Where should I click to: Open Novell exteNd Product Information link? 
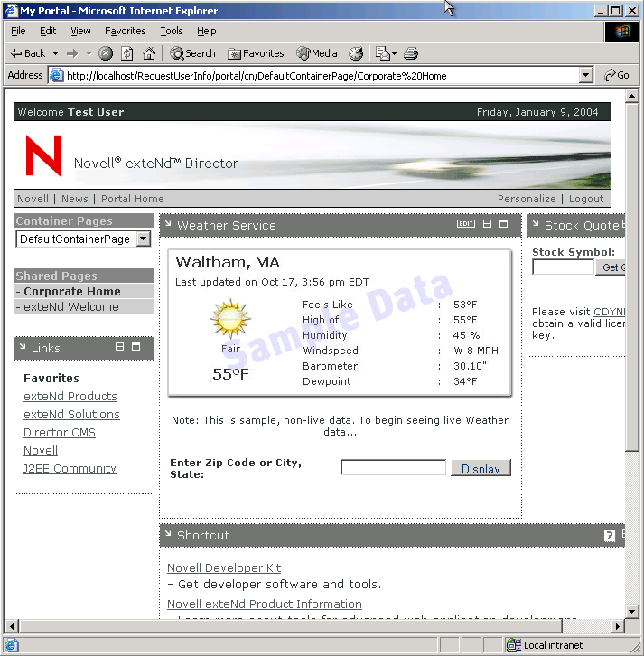[265, 604]
